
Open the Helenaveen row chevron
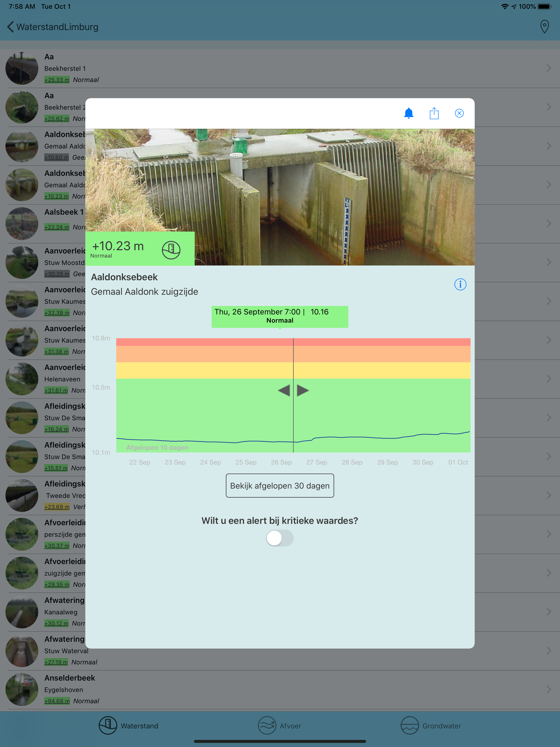(549, 379)
